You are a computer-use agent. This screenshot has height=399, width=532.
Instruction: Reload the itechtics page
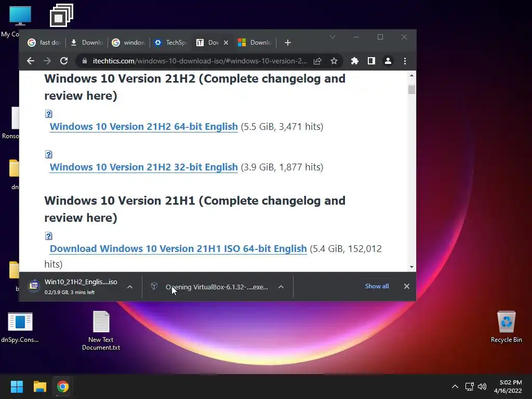point(64,61)
